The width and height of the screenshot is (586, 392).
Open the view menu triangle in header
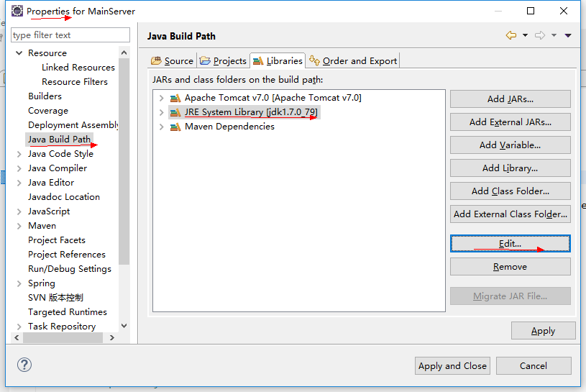(x=568, y=35)
